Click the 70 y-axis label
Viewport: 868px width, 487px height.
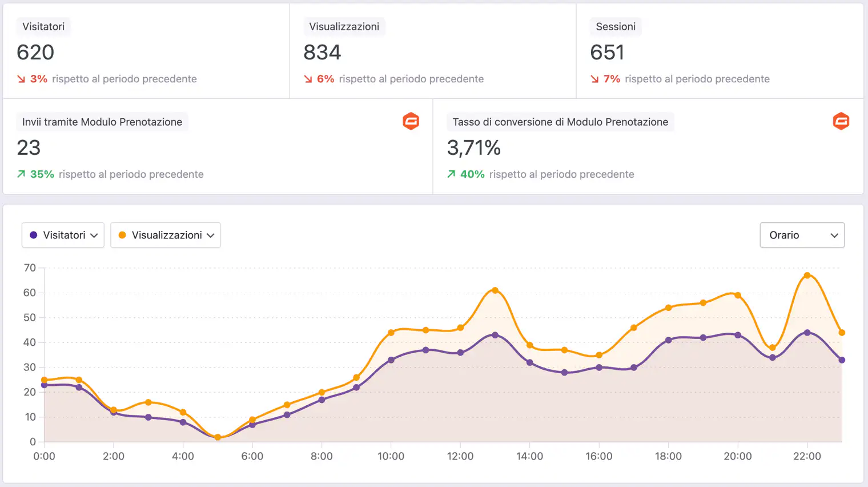click(30, 268)
